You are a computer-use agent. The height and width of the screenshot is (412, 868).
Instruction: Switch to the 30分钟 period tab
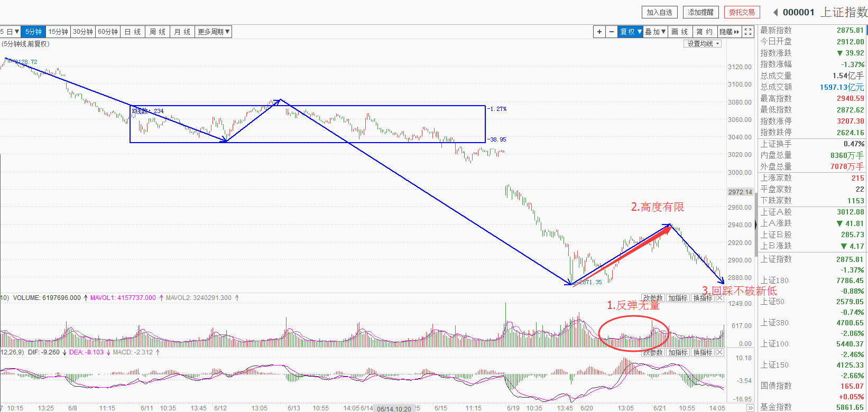coord(83,32)
